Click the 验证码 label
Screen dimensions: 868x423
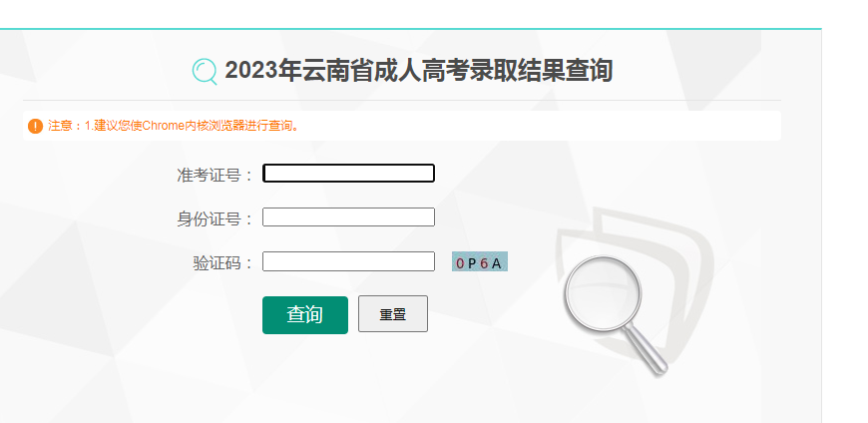pos(217,263)
